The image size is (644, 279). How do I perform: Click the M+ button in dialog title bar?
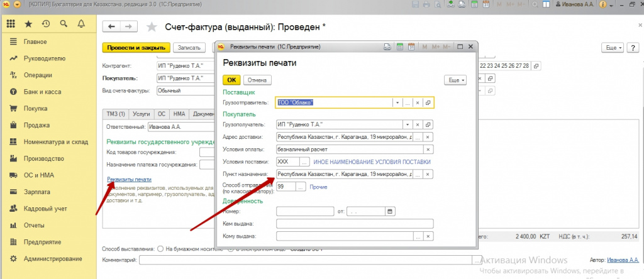tap(436, 46)
